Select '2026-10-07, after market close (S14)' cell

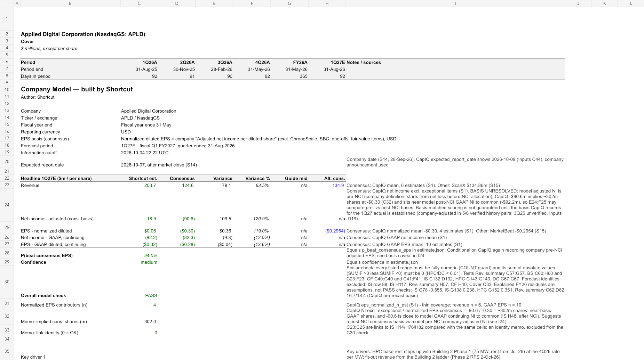[x=159, y=165]
